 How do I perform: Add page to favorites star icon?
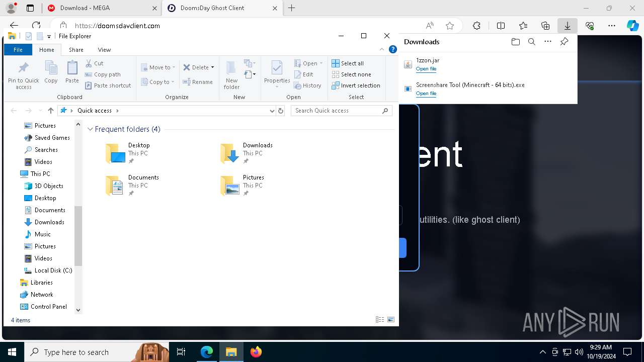tap(450, 26)
